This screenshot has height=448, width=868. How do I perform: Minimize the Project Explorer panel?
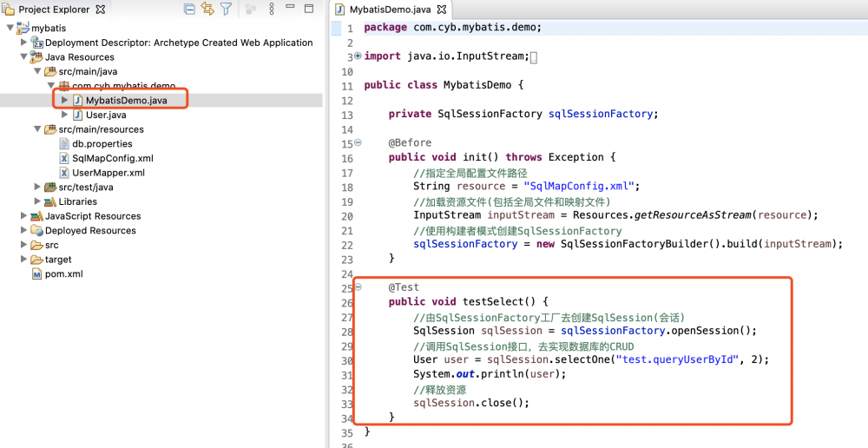pos(290,6)
